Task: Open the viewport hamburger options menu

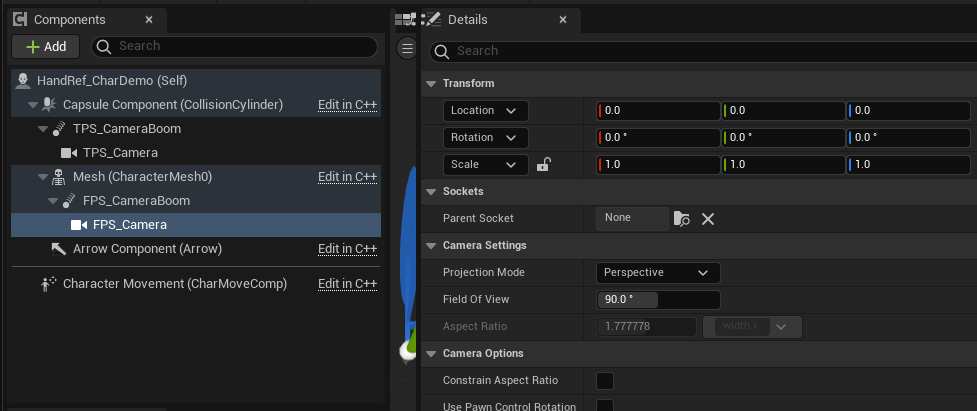Action: pos(406,48)
